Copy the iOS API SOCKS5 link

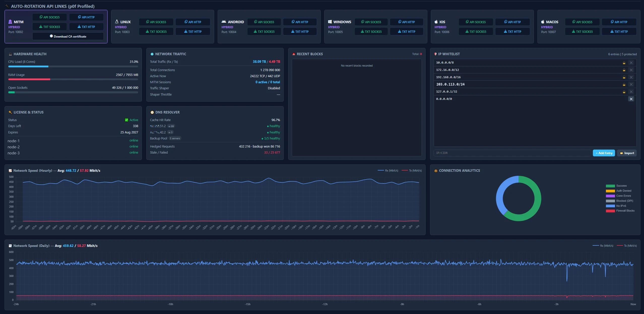pos(476,22)
